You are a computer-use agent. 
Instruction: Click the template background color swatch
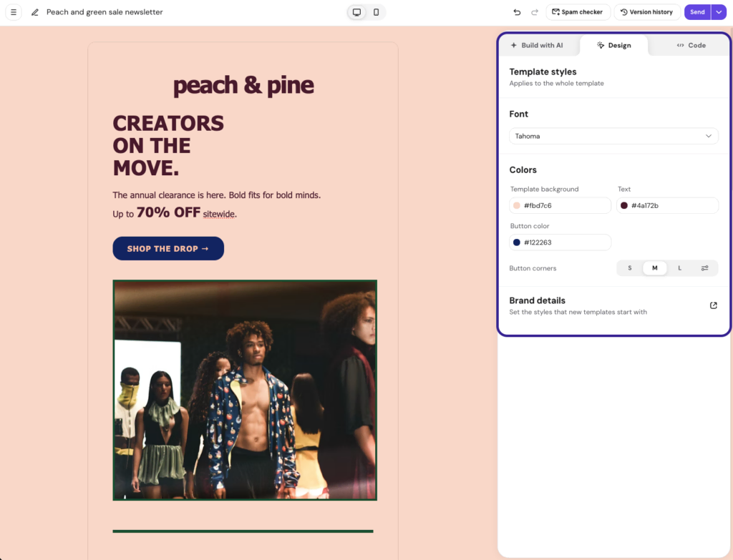[x=517, y=205]
